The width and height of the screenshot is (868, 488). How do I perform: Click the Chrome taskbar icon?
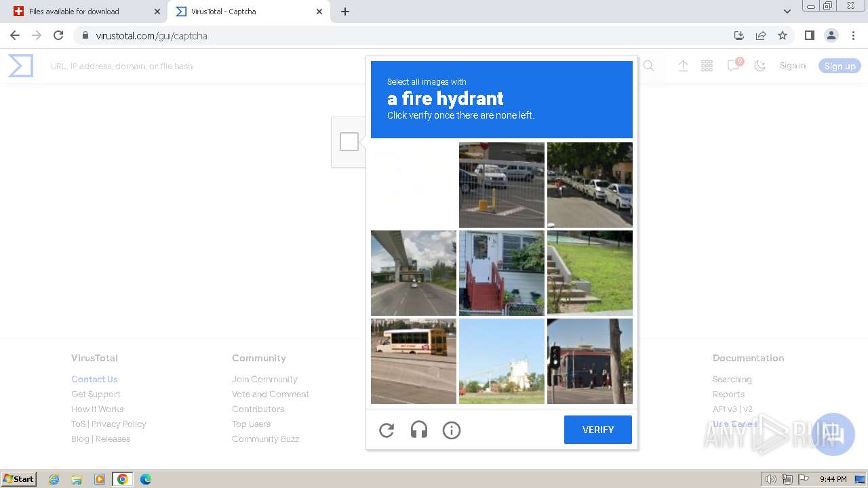point(123,479)
